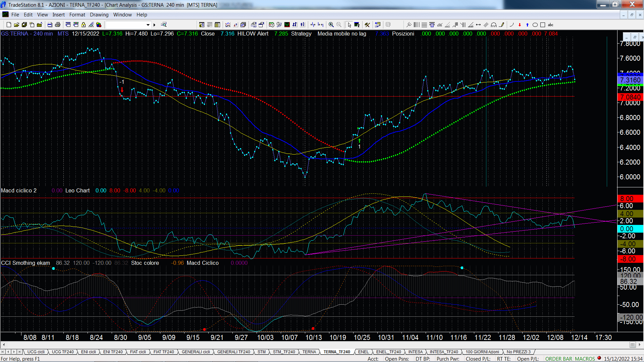Viewport: 644px width, 362px height.
Task: Open the View menu
Action: tap(42, 15)
